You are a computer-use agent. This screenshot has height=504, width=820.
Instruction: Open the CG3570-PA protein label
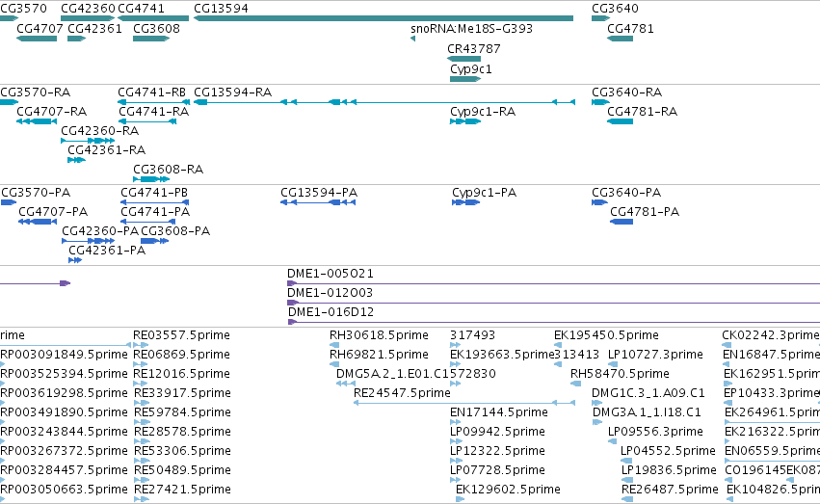(36, 193)
